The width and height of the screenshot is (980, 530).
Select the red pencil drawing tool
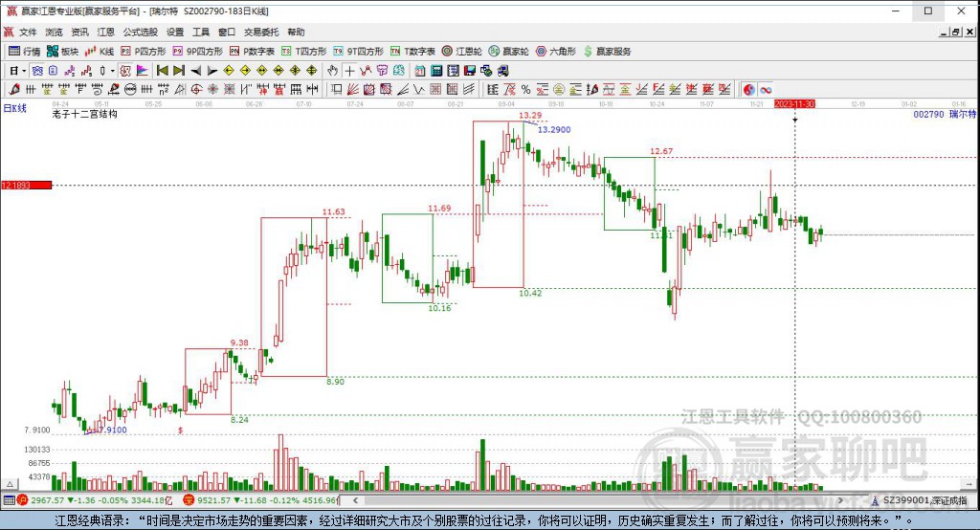tap(14, 89)
